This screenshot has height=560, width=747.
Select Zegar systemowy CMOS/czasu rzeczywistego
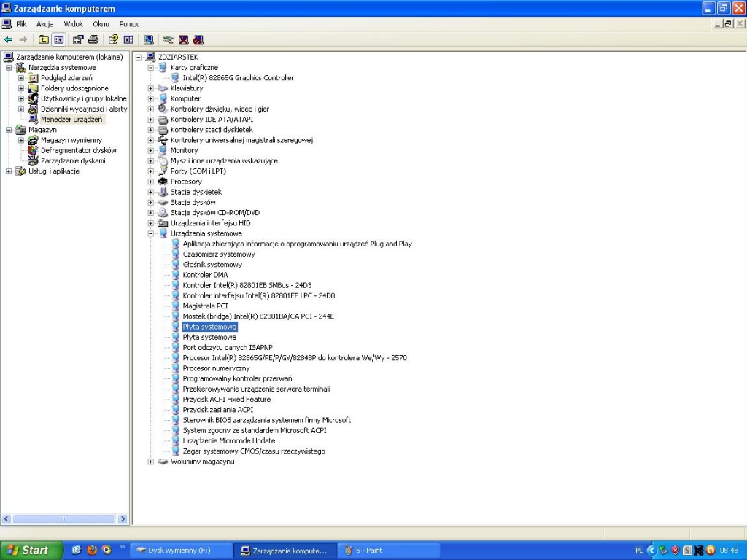point(254,451)
